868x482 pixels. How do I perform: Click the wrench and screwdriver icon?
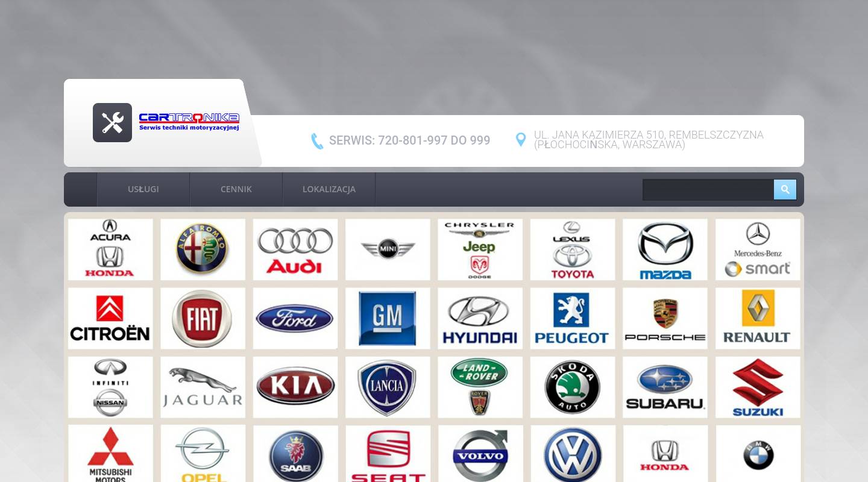[x=112, y=122]
